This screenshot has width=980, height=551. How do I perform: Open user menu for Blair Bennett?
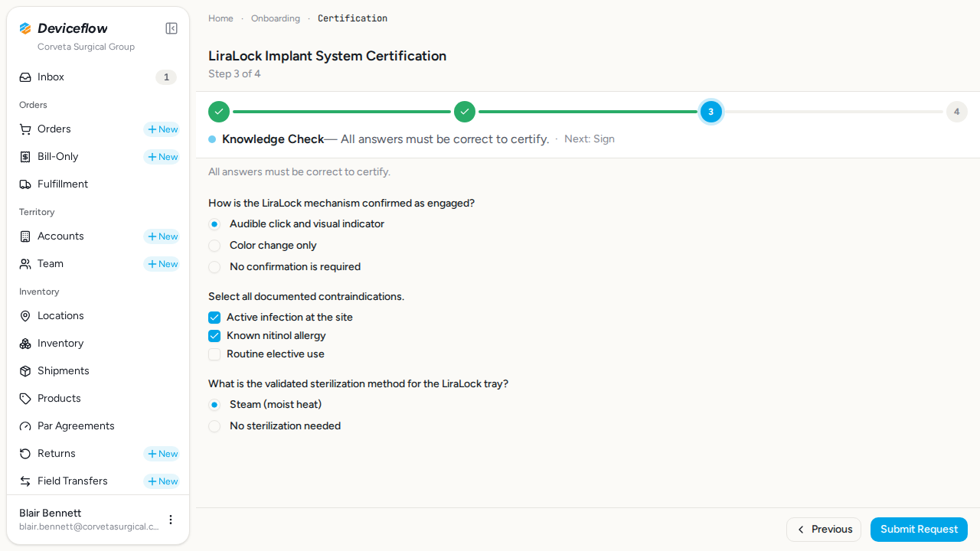[171, 520]
